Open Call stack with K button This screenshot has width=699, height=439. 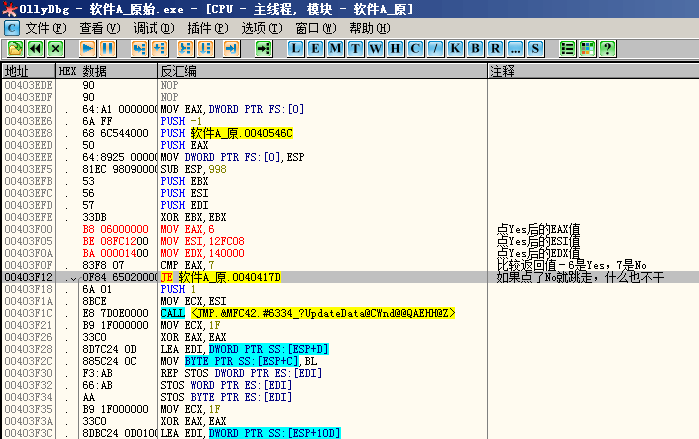[x=455, y=49]
